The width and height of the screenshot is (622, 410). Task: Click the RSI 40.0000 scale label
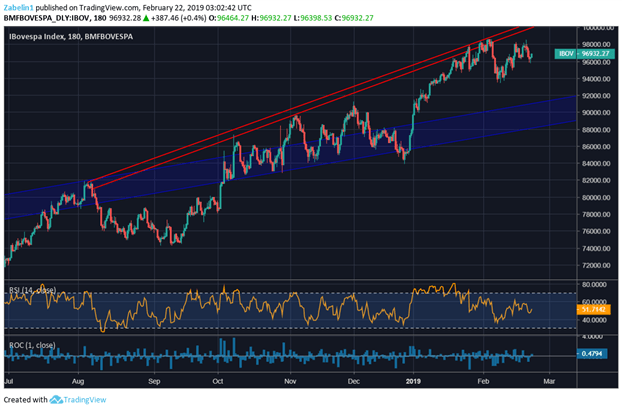(596, 320)
